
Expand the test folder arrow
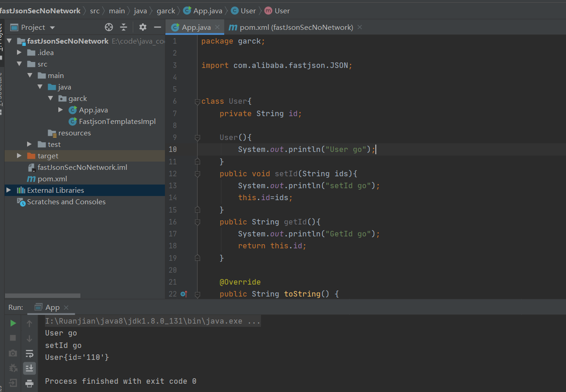[30, 145]
